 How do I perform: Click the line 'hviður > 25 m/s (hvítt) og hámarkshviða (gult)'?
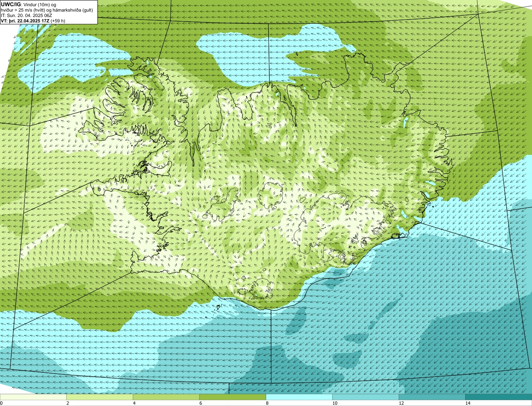click(x=47, y=10)
